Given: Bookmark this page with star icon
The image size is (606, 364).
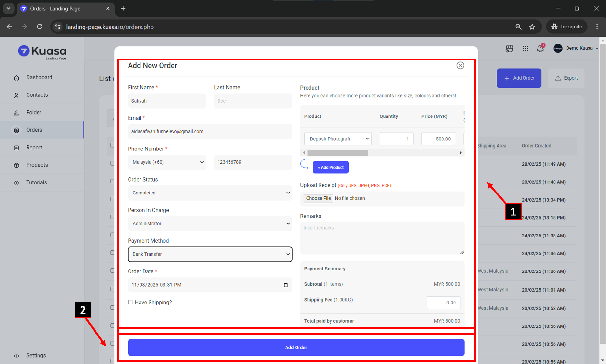Looking at the screenshot, I should (x=532, y=27).
